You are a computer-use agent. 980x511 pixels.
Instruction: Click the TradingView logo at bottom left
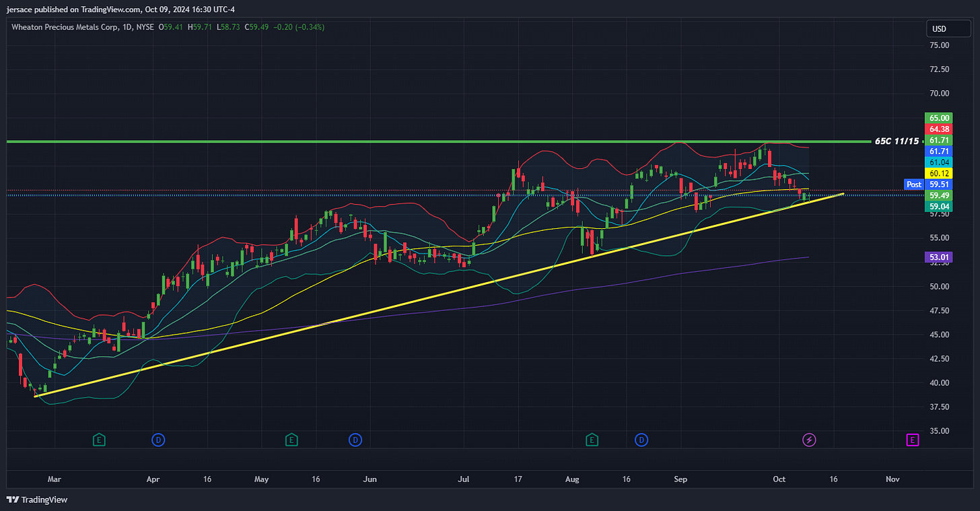(37, 500)
